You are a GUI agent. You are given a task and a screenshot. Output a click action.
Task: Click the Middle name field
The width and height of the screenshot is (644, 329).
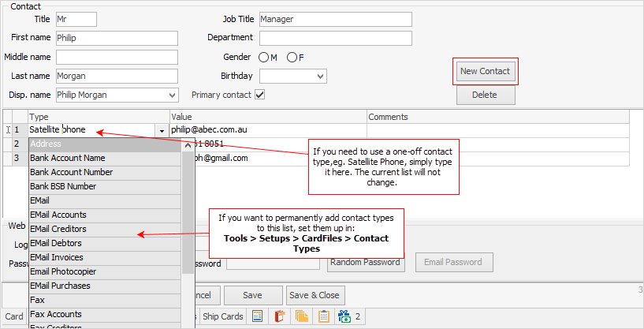(117, 57)
